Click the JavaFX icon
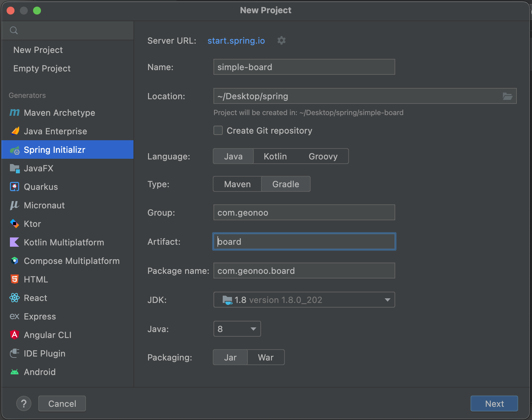 click(15, 168)
